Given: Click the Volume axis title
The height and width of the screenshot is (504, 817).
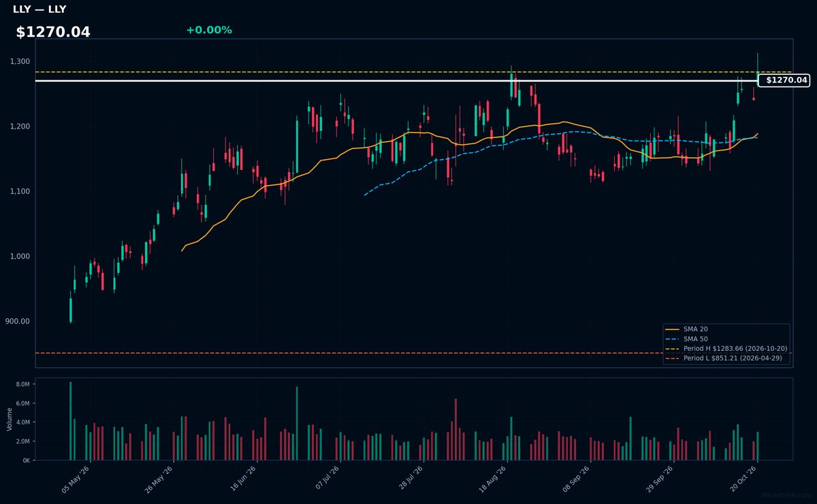Looking at the screenshot, I should pyautogui.click(x=9, y=419).
